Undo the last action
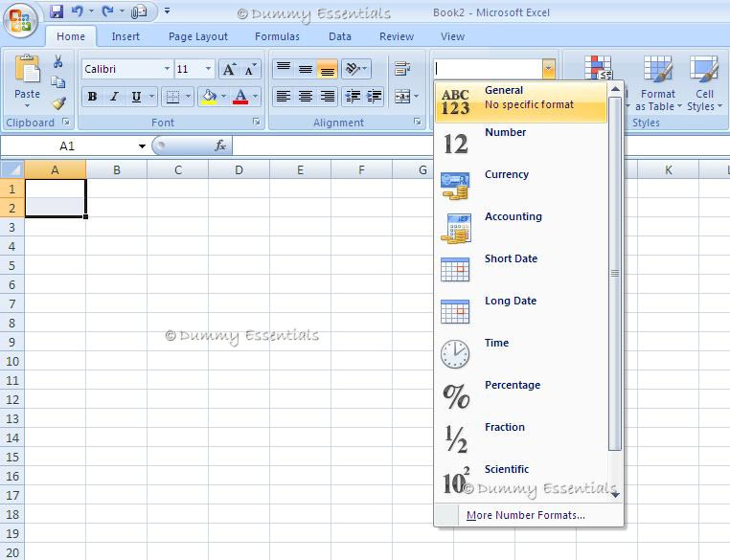This screenshot has width=730, height=560. point(78,11)
